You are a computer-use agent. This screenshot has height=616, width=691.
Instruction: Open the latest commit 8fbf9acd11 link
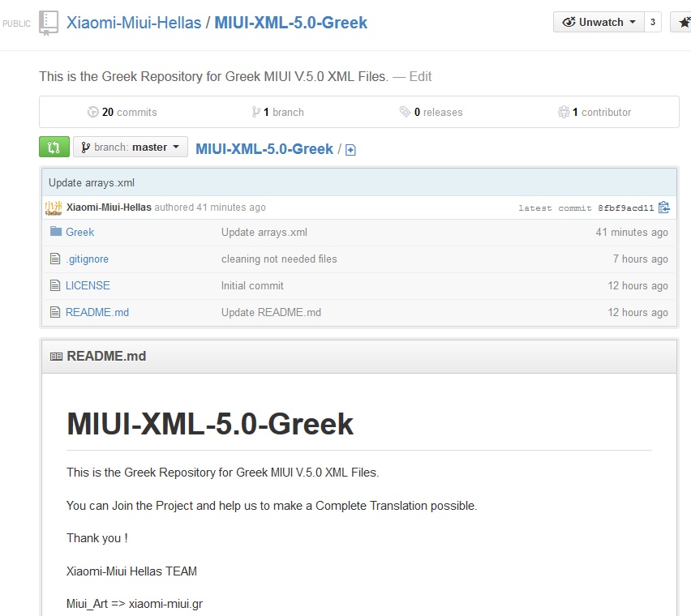click(625, 208)
